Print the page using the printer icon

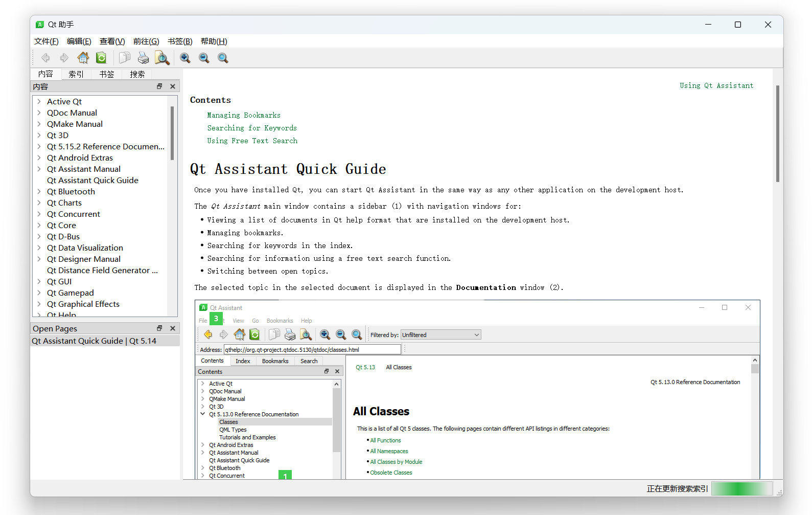click(x=143, y=58)
